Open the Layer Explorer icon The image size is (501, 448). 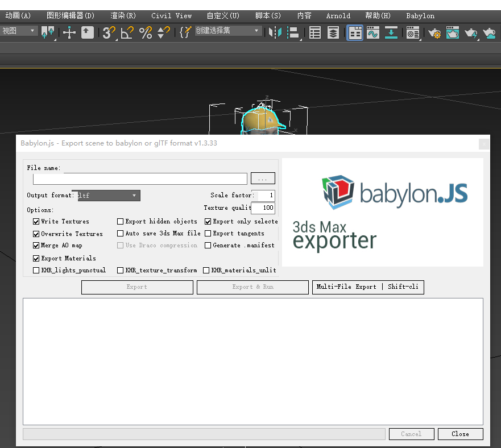pos(333,32)
